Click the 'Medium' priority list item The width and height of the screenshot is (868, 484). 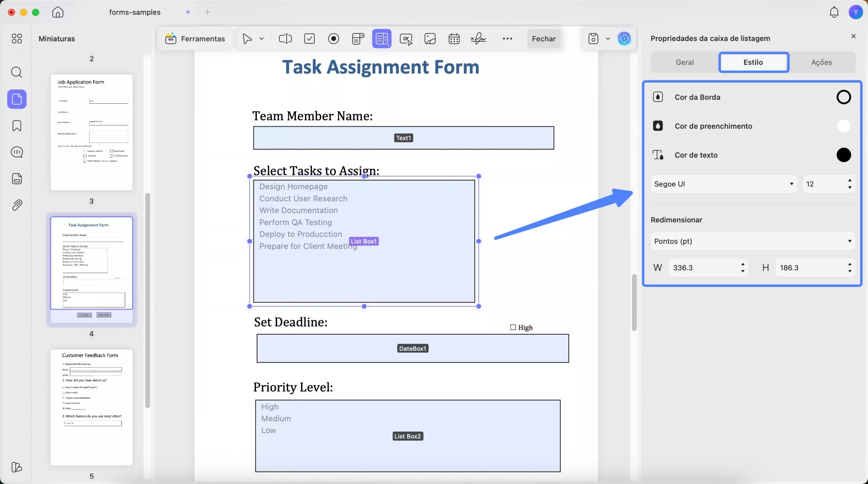276,419
